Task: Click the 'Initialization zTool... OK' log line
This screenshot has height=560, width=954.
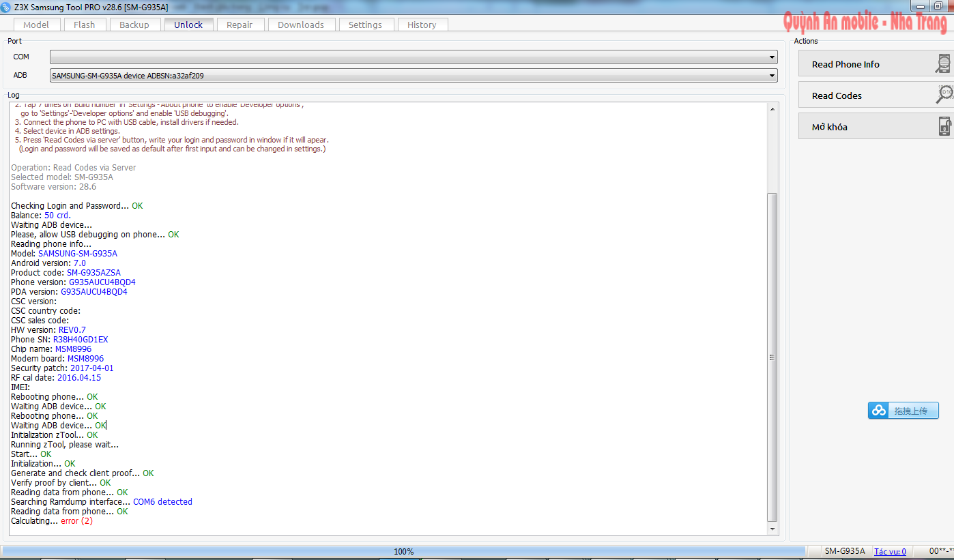Action: point(55,435)
